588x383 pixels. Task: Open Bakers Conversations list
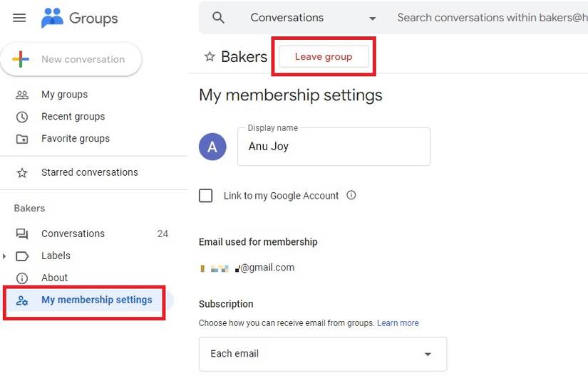73,234
